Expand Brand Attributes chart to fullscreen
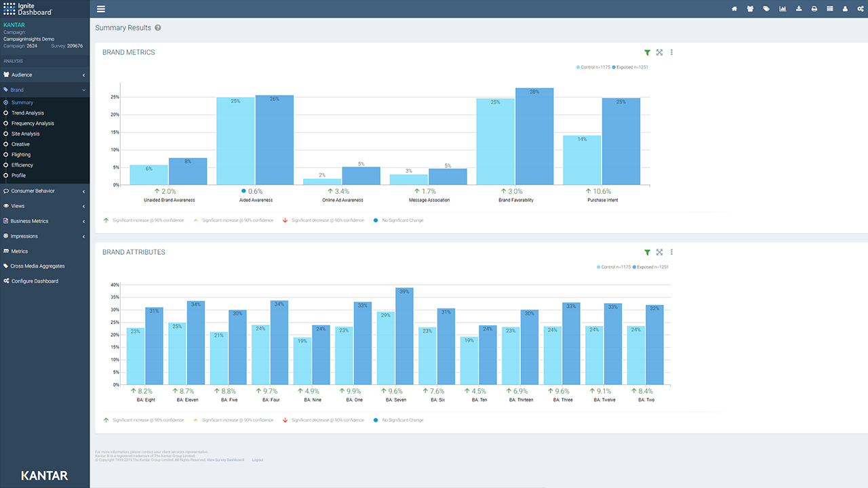 (659, 252)
